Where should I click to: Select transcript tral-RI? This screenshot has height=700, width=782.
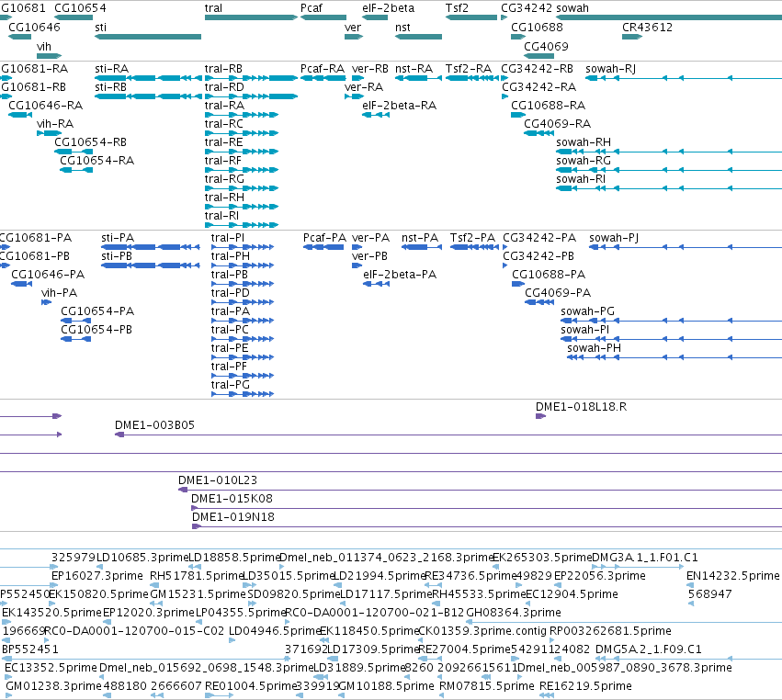(x=242, y=225)
